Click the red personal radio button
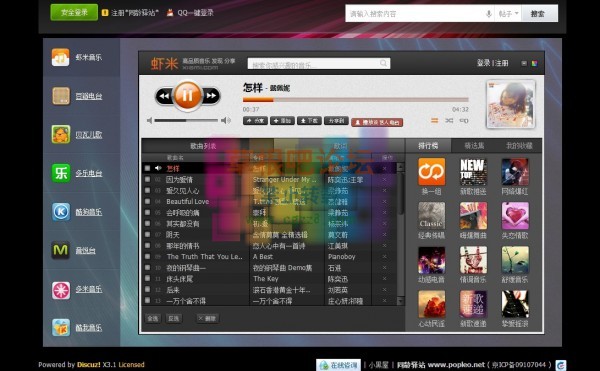The height and width of the screenshot is (371, 600). tap(377, 122)
